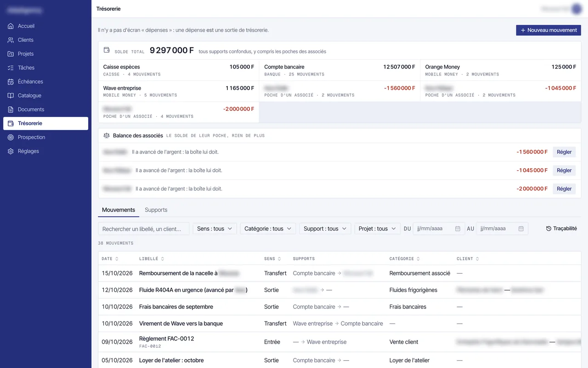Screen dimensions: 588x368
Task: Click the Clients people icon
Action: (11, 40)
